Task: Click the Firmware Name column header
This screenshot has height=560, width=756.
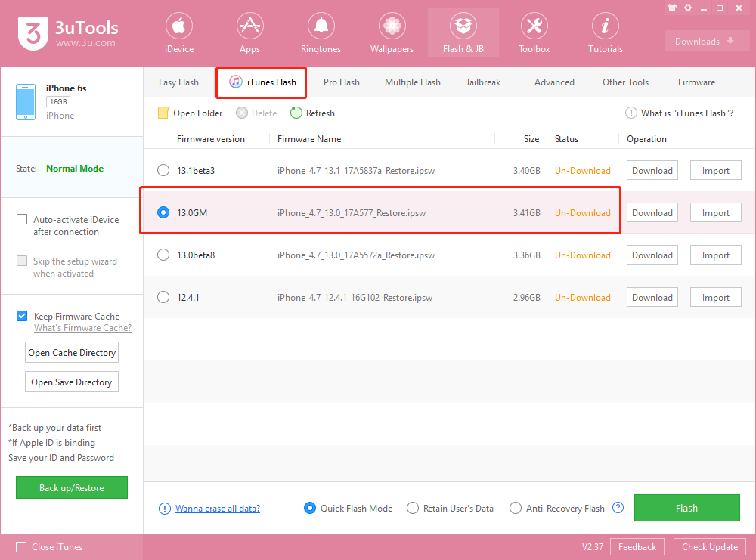Action: [309, 139]
